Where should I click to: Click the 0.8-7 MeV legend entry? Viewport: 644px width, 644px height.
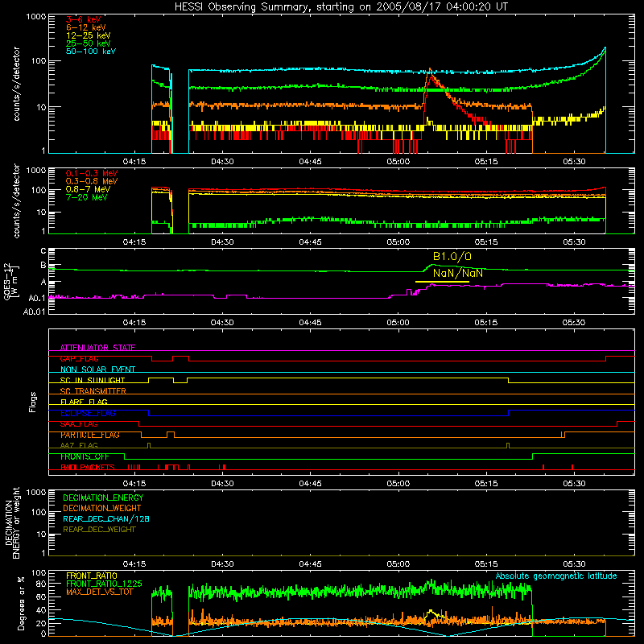(x=89, y=189)
